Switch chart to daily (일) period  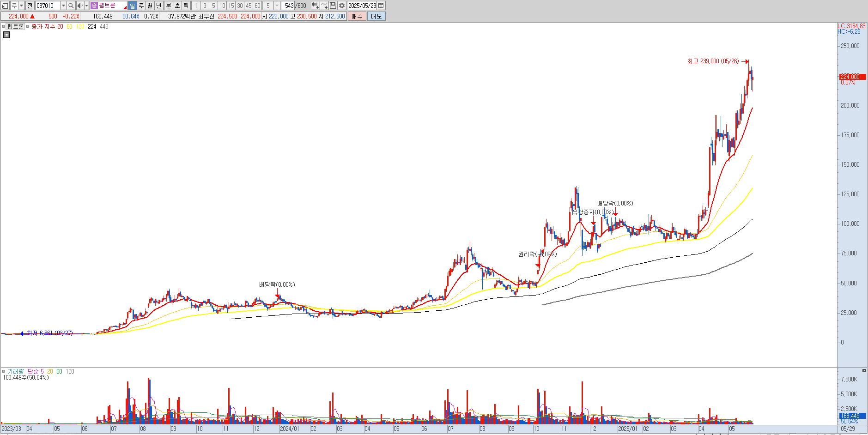pos(132,6)
